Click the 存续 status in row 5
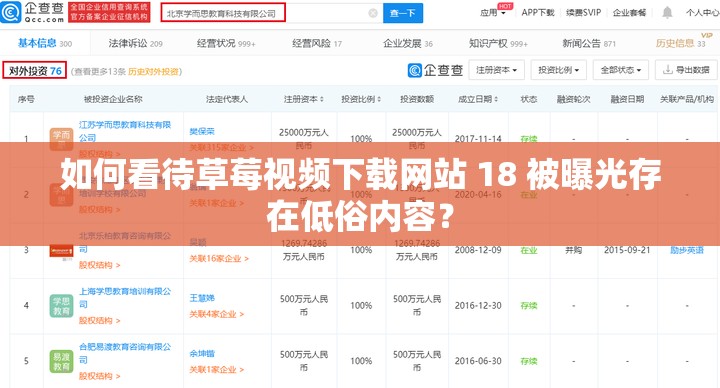This screenshot has width=720, height=388. [529, 361]
